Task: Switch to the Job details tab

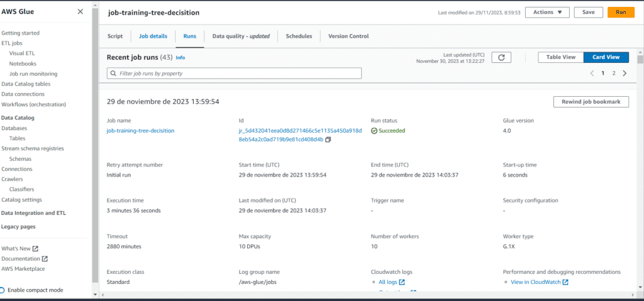Action: point(153,36)
